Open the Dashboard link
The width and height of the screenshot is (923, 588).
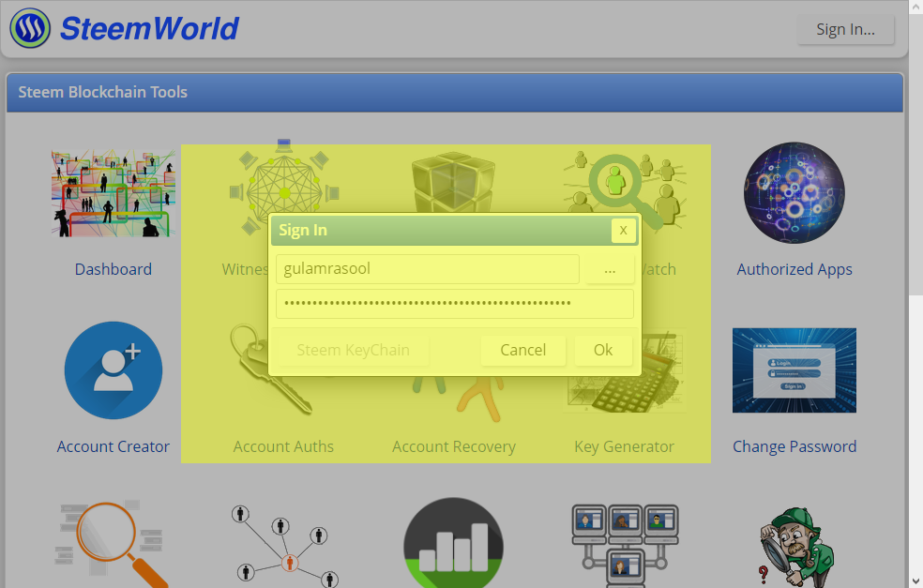click(x=113, y=269)
